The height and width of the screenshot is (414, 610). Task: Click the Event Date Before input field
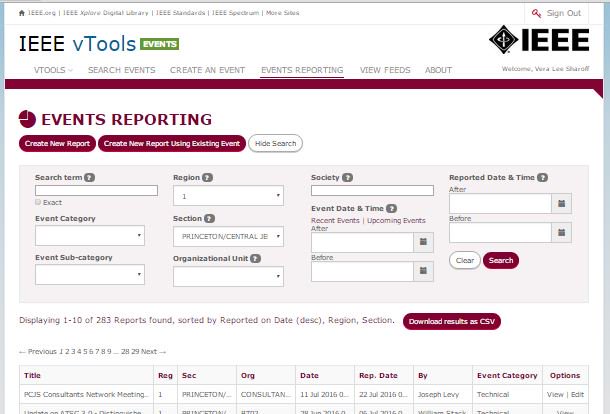362,271
